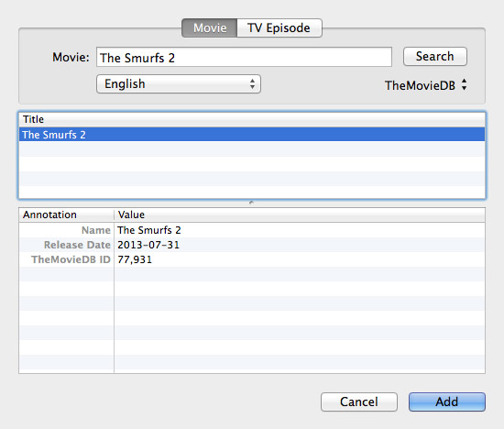Click the split view divider handle
This screenshot has width=504, height=429.
point(252,203)
